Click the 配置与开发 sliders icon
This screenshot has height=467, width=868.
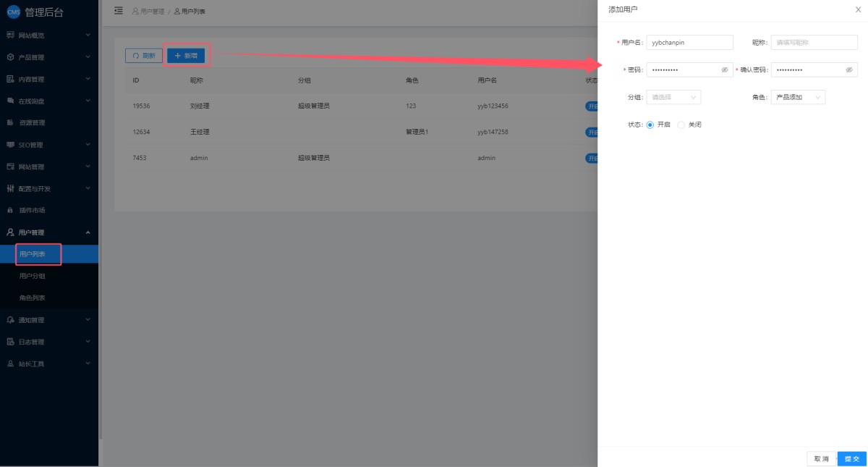point(10,188)
